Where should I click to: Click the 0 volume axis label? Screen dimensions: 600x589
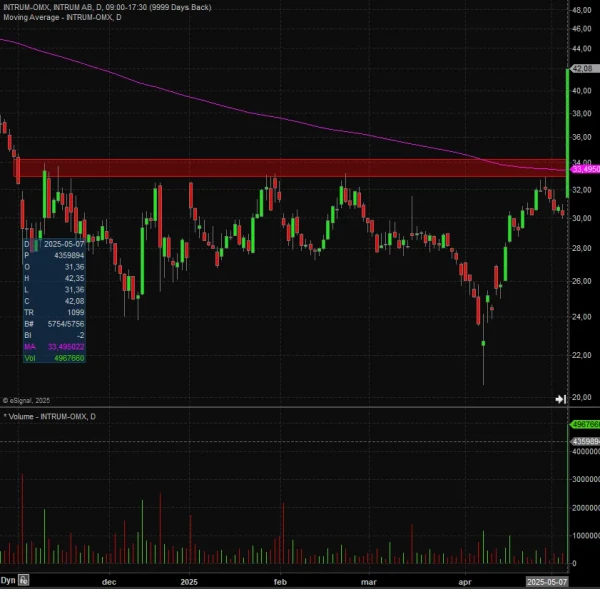pyautogui.click(x=574, y=563)
